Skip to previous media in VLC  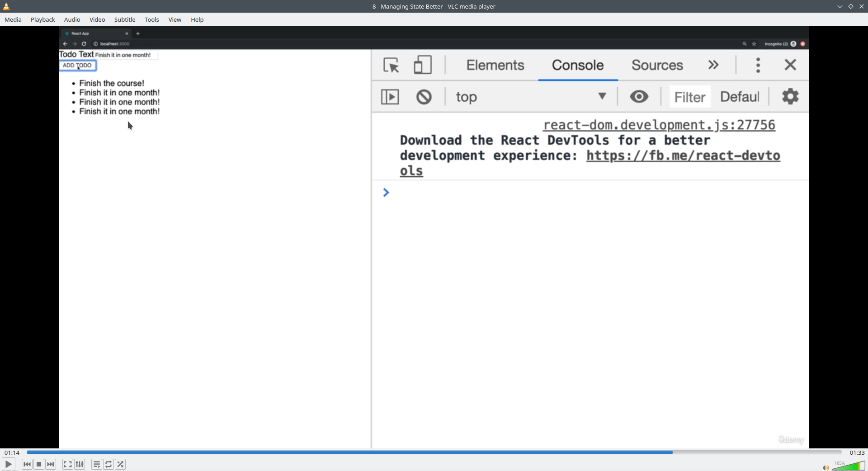coord(27,464)
